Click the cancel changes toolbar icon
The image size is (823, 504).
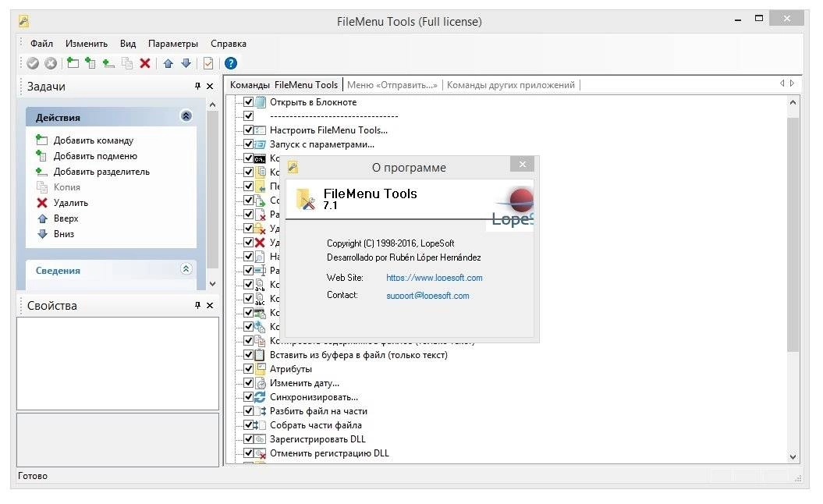(51, 63)
